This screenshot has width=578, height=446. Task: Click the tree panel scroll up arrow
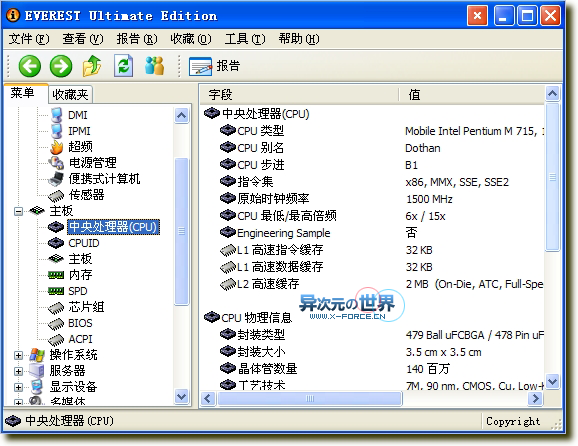tap(181, 116)
